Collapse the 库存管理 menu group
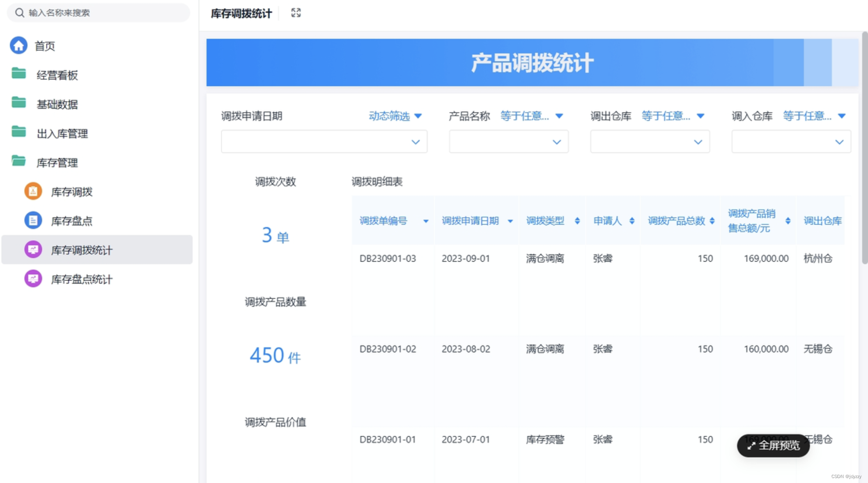This screenshot has height=483, width=868. (x=57, y=163)
